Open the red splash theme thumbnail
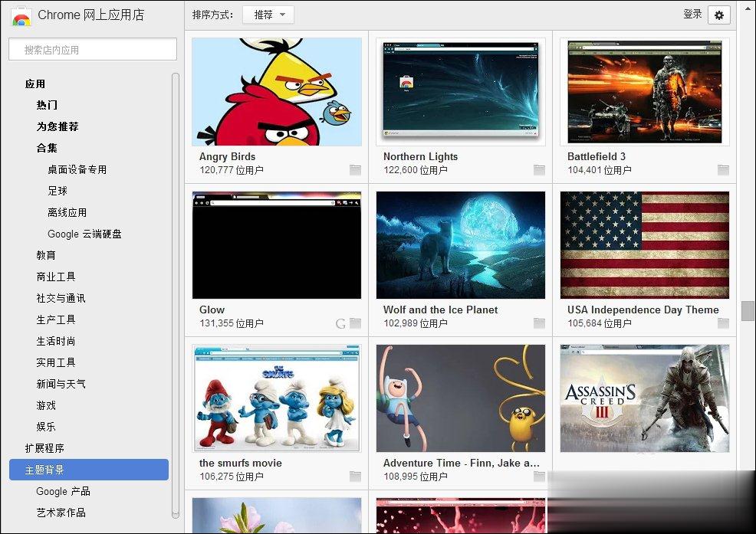 461,515
